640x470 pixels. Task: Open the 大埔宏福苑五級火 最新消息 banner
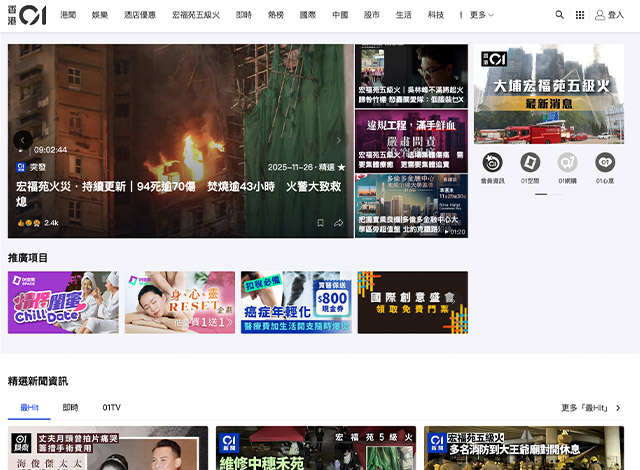coord(549,95)
